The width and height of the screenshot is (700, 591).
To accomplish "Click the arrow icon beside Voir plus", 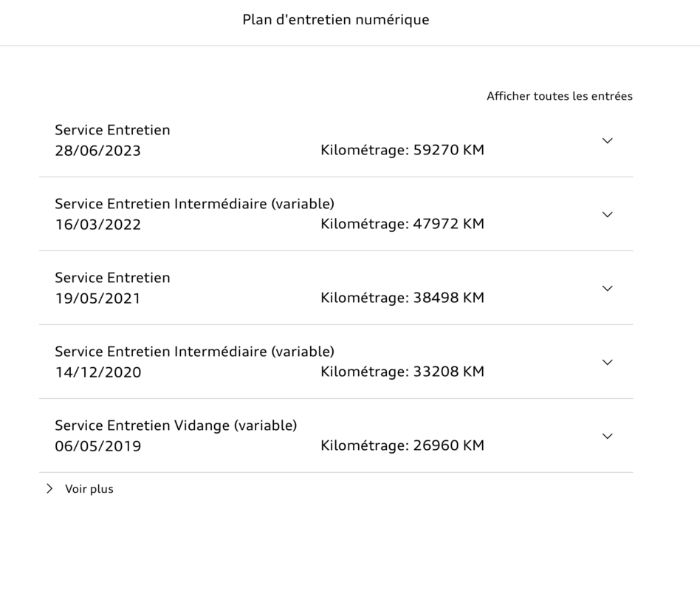I will point(49,488).
